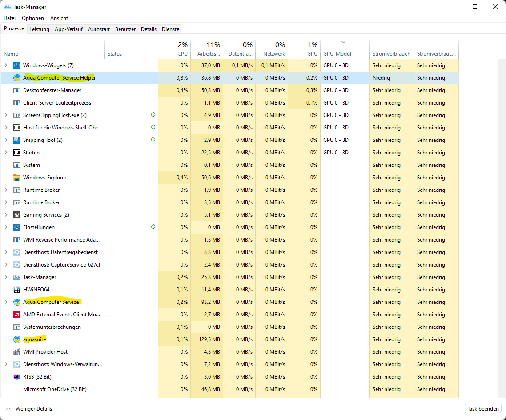Sort by the Arbeitsspeicher column header
The height and width of the screenshot is (420, 506).
tap(207, 49)
